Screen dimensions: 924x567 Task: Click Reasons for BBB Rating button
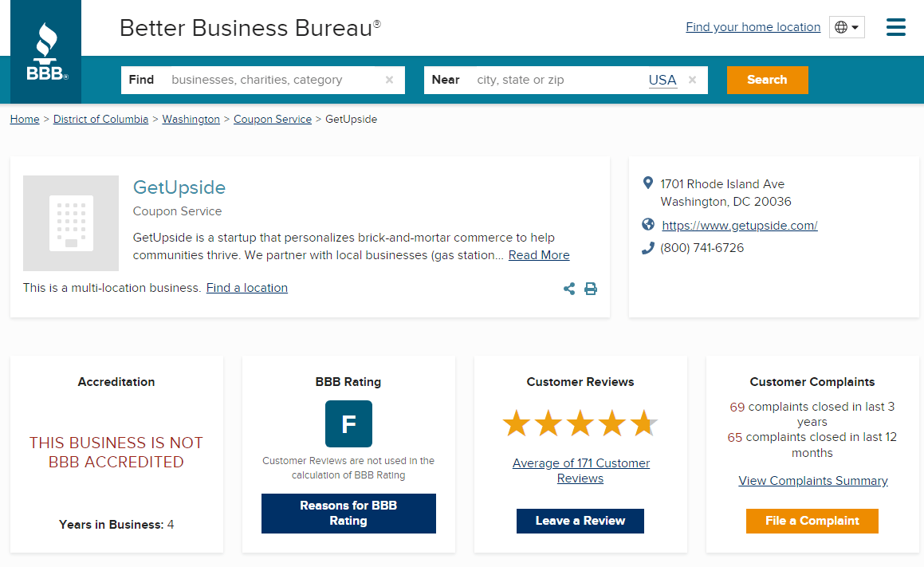click(x=349, y=514)
